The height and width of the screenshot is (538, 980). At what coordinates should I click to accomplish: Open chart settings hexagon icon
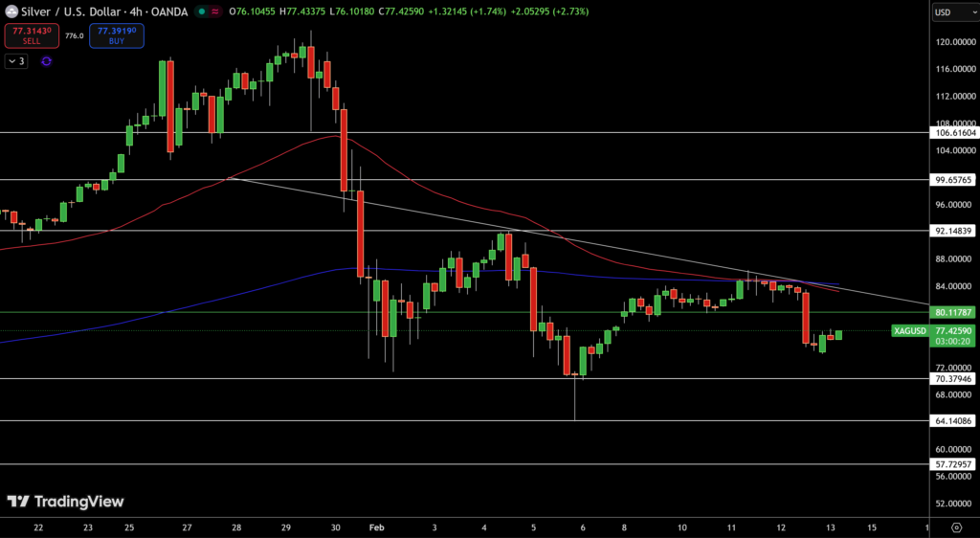(956, 527)
